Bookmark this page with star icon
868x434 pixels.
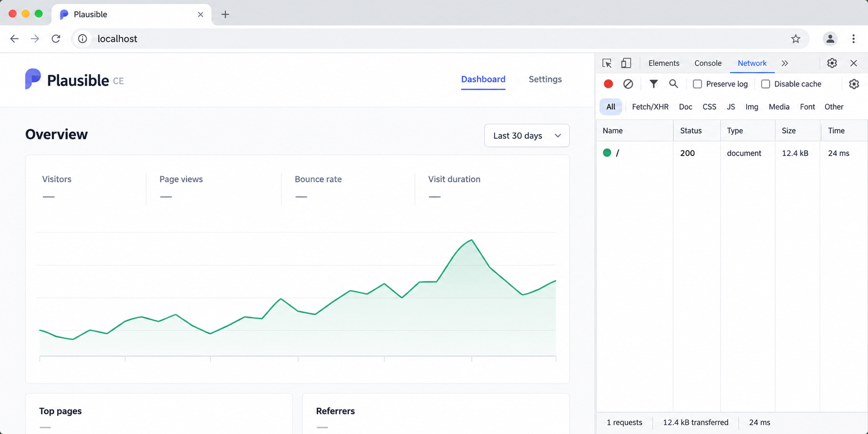click(x=796, y=39)
